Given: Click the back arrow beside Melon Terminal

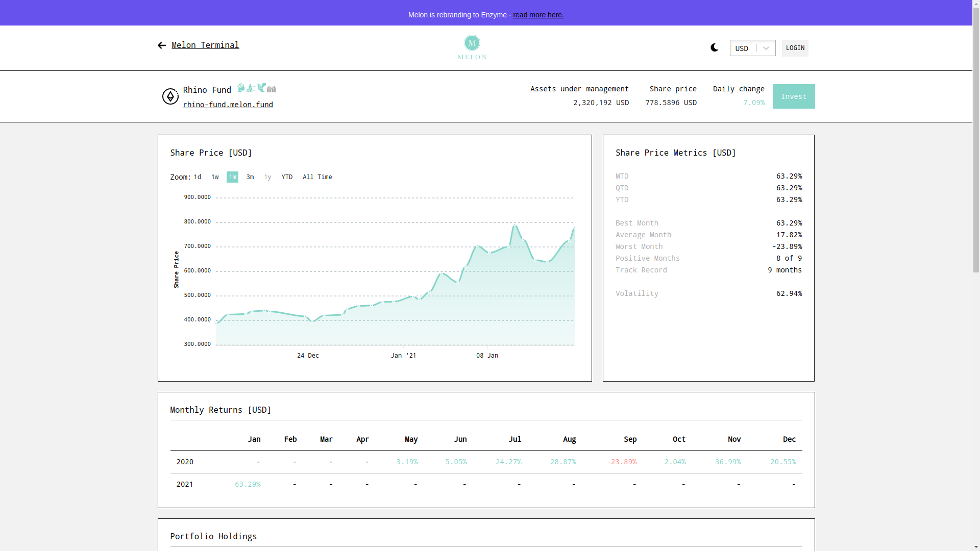Looking at the screenshot, I should pos(162,45).
